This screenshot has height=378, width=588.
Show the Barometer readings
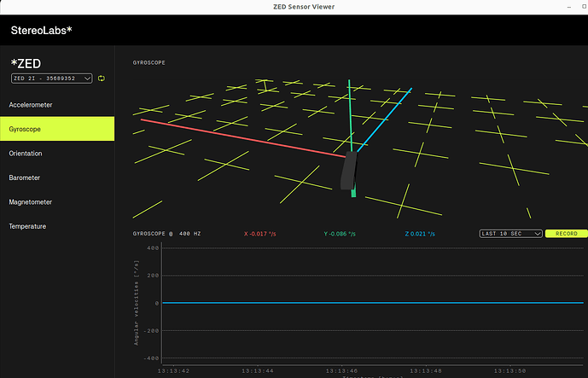(x=25, y=177)
